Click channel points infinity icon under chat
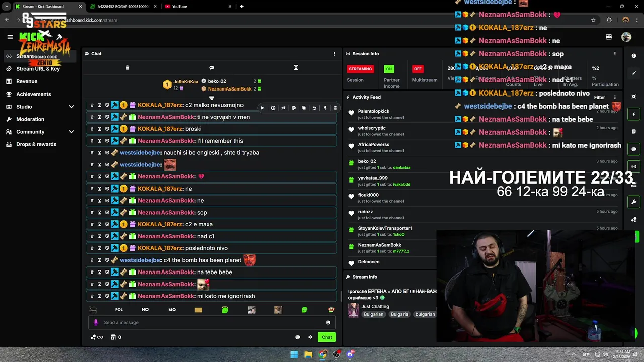Screen dimensions: 644x362 97,337
